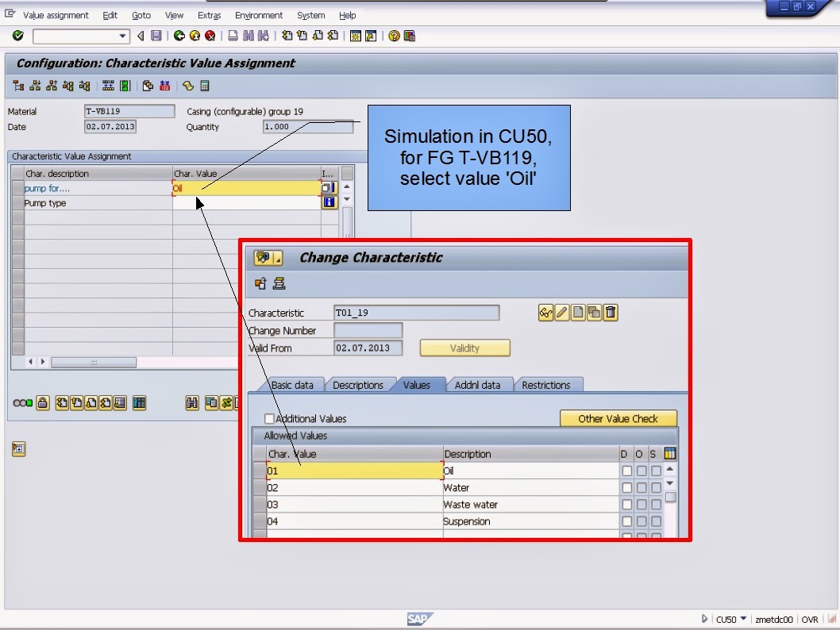This screenshot has width=840, height=630.
Task: Click the Pump type Char. Value cell
Action: point(246,203)
